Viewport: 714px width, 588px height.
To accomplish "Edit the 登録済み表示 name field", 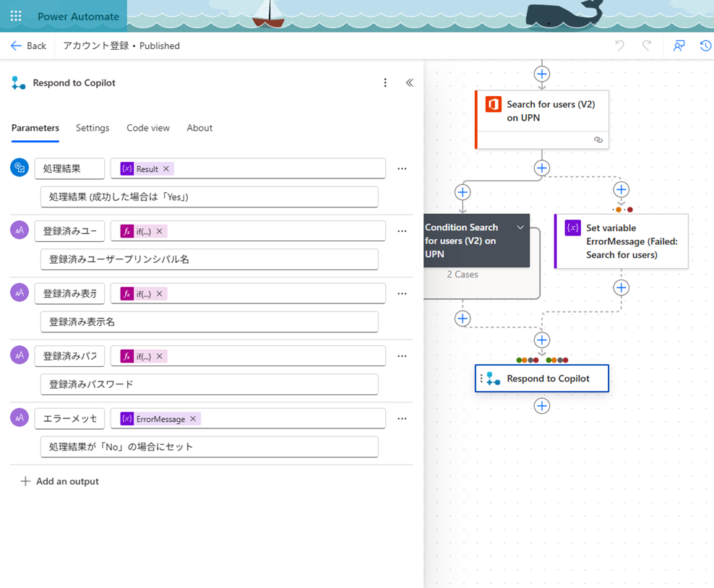I will point(69,293).
